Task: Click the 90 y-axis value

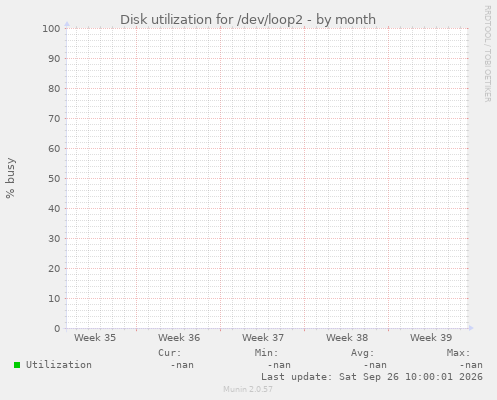Action: [54, 59]
